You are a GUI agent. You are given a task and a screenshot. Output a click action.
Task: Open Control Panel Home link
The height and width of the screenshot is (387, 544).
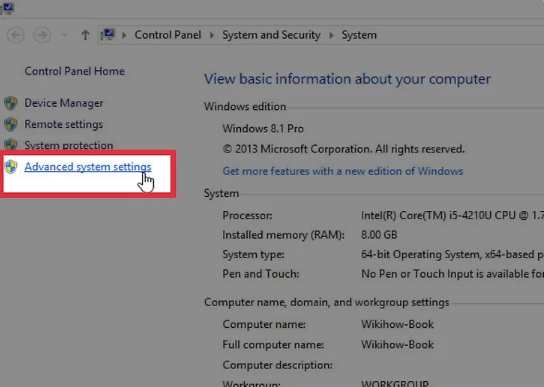75,71
